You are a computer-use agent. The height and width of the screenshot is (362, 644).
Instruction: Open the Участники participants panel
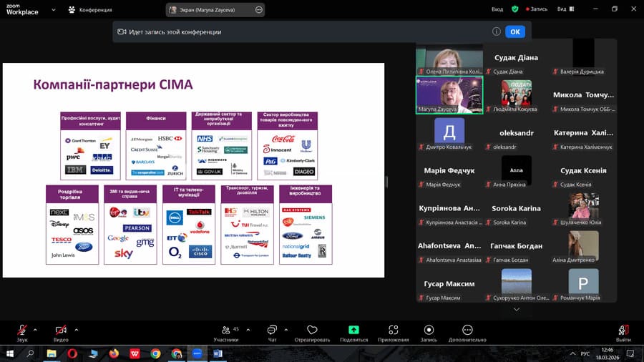[227, 332]
